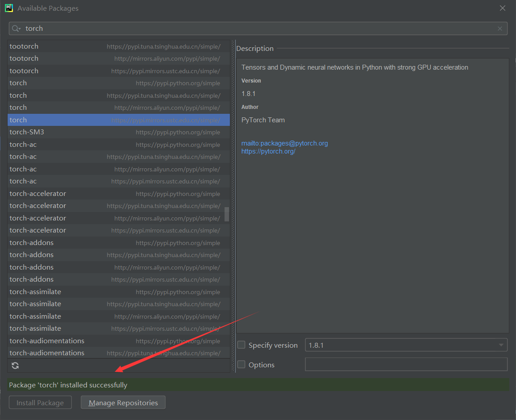
Task: Select torch-assimilate from pypi.mirrors.ustc.edu.cn
Action: [118, 328]
